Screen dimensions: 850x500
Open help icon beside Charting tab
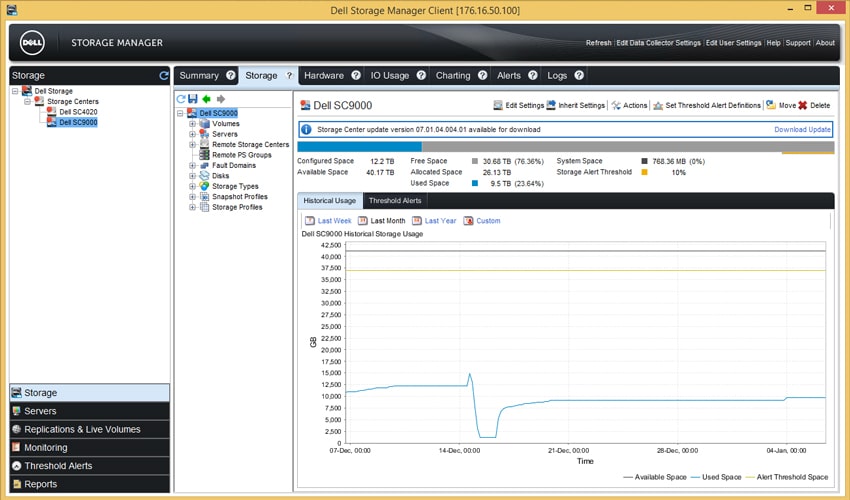tap(482, 75)
